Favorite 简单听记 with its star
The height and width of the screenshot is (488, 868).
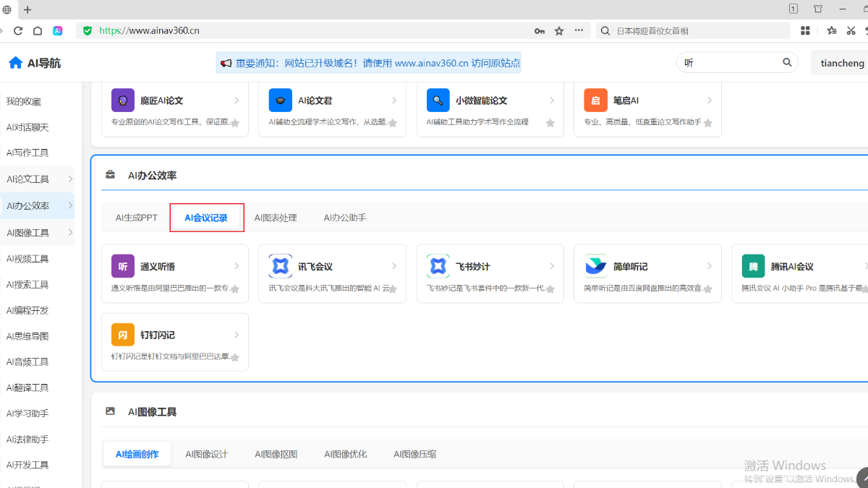tap(708, 289)
